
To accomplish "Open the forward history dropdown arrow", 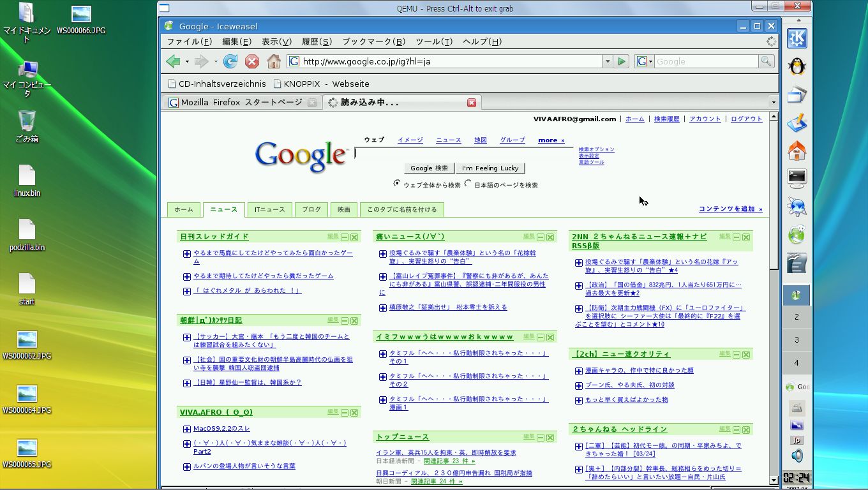I will [216, 62].
